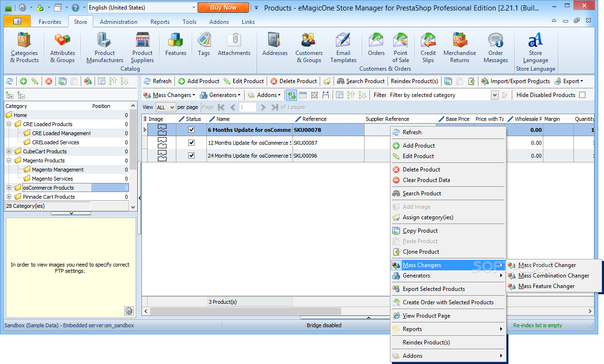Click the Wholesale Price column header
Screen dimensions: 604x364
click(x=524, y=119)
